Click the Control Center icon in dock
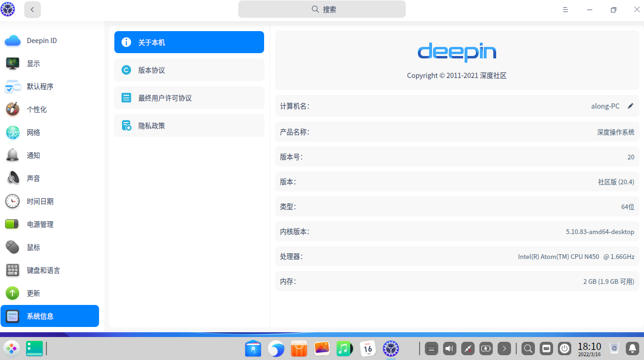 click(391, 349)
